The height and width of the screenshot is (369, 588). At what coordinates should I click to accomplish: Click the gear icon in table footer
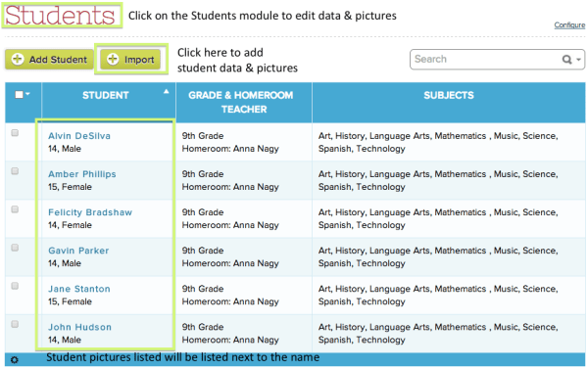pos(15,360)
